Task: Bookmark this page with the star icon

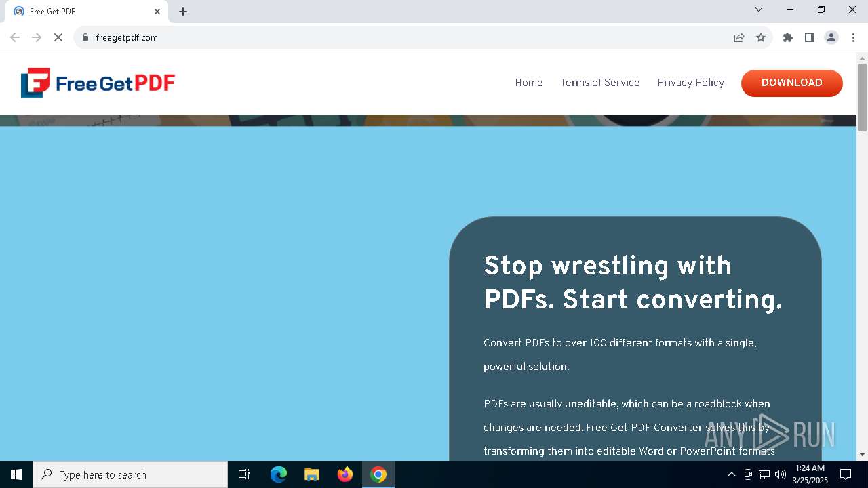Action: pyautogui.click(x=761, y=37)
